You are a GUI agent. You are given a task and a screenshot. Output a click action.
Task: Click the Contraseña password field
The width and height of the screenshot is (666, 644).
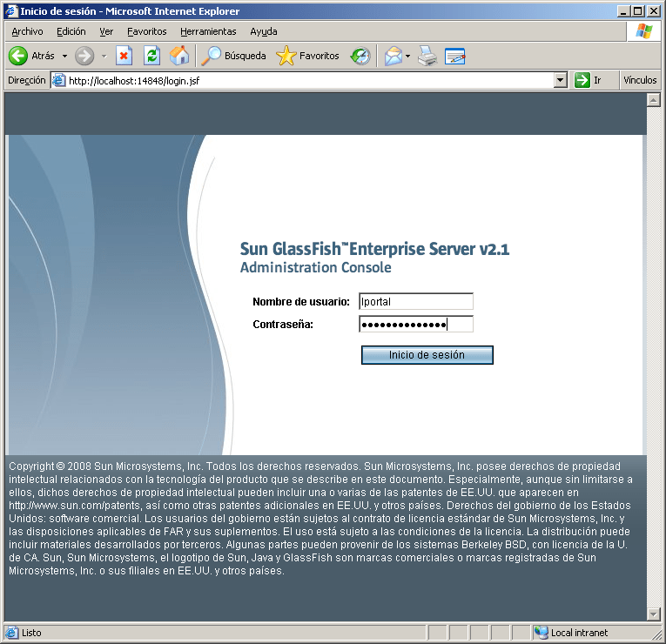pyautogui.click(x=416, y=325)
